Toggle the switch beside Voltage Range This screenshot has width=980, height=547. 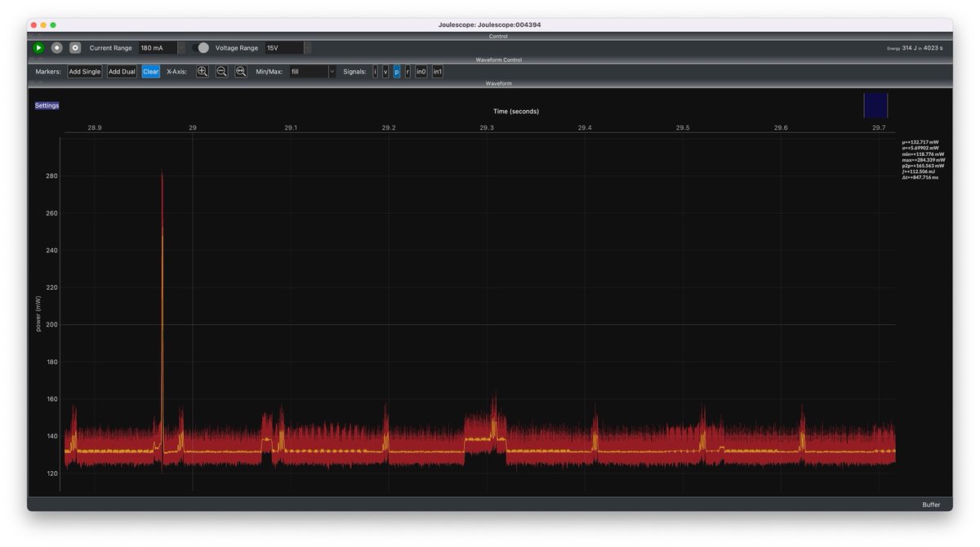click(x=201, y=48)
